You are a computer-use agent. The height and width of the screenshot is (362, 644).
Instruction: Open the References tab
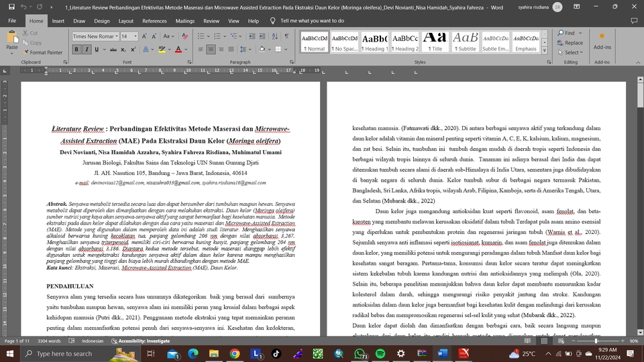(x=154, y=21)
